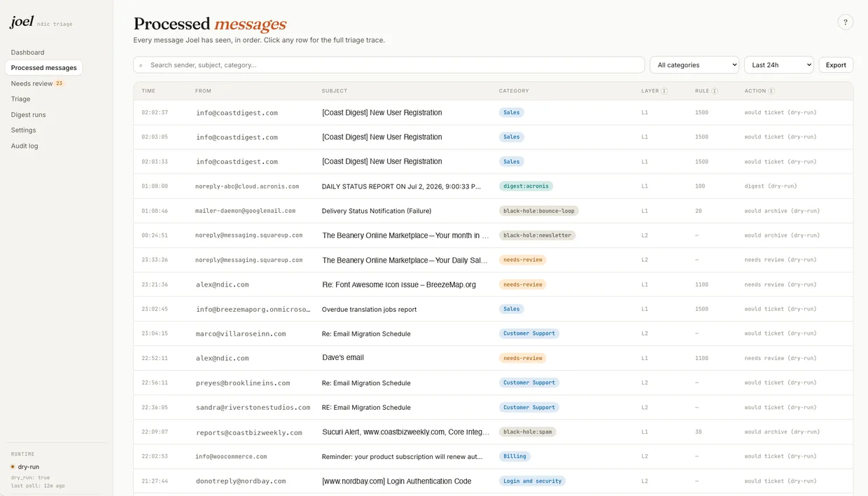Screen dimensions: 868x496
Task: Click the joel logo
Action: pos(22,22)
